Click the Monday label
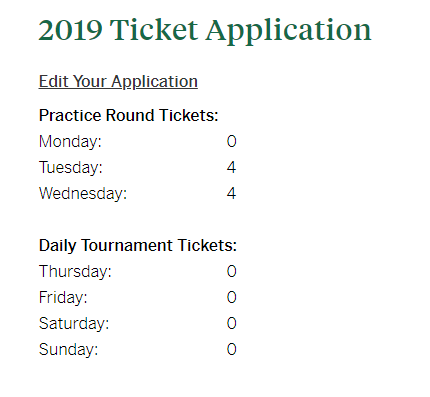The image size is (430, 397). (x=70, y=142)
